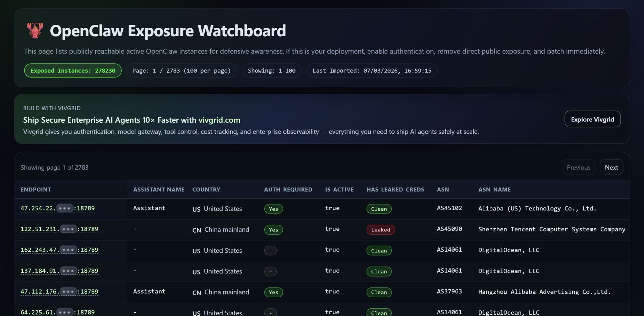The image size is (644, 316).
Task: Click the Clean badge for Alibaba (US) row
Action: pos(379,209)
